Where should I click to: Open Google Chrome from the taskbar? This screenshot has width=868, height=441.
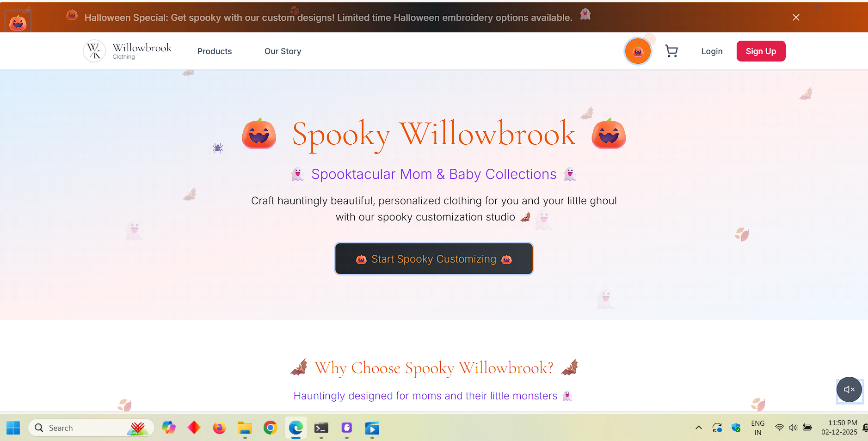[x=270, y=428]
